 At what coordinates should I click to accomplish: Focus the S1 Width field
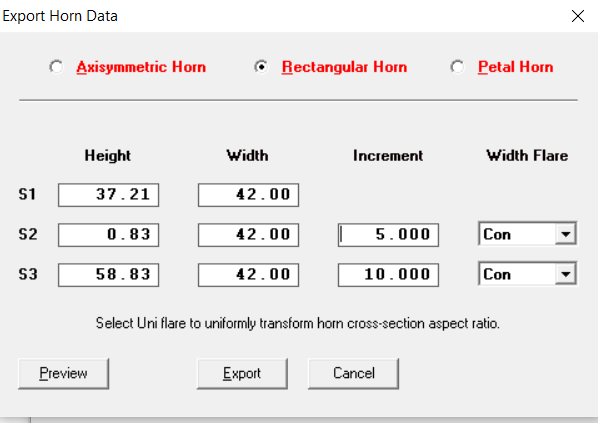(248, 195)
